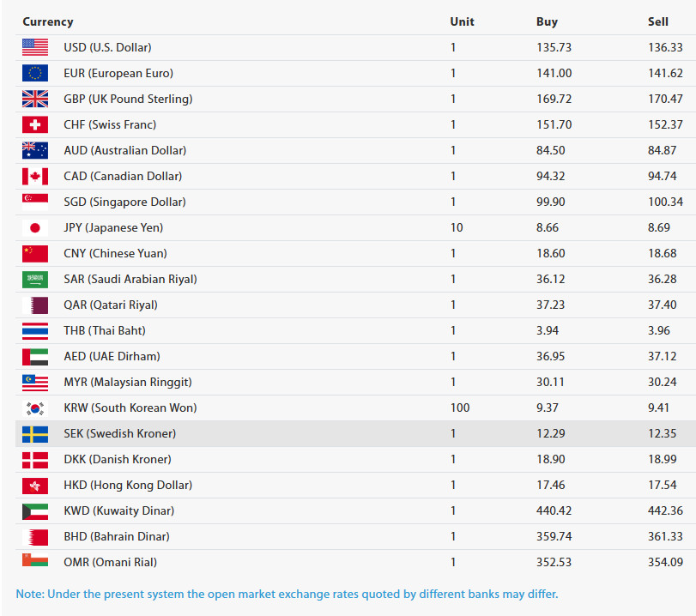Image resolution: width=696 pixels, height=616 pixels.
Task: Click the Japanese flag icon
Action: tap(35, 227)
